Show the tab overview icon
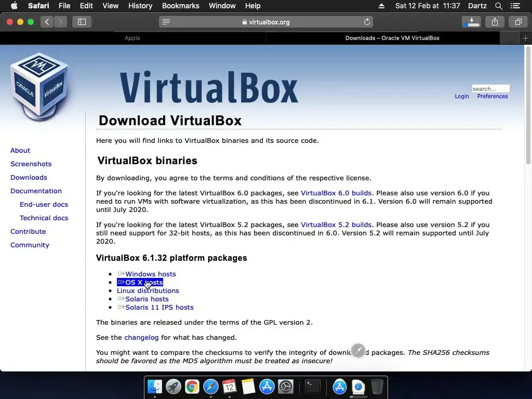Viewport: 532px width, 399px height. pos(518,22)
